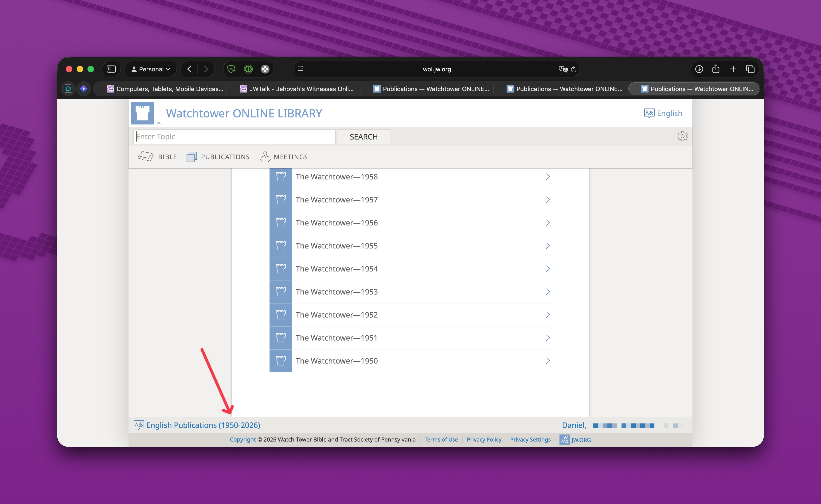This screenshot has width=821, height=504.
Task: Open the MEETINGS menu item
Action: click(284, 157)
